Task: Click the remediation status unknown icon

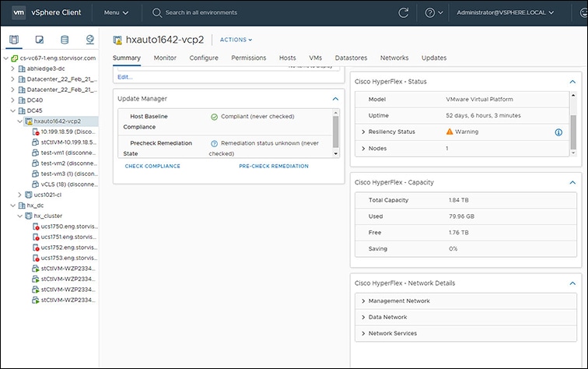Action: click(214, 143)
